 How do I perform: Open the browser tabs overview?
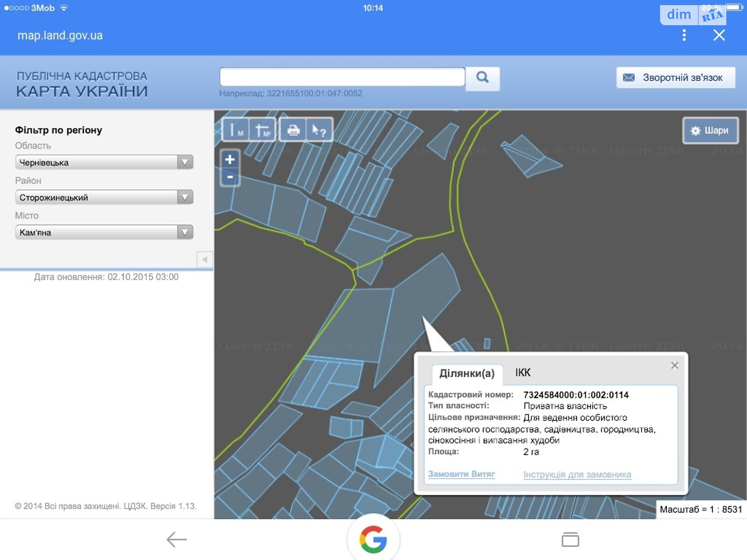tap(570, 539)
